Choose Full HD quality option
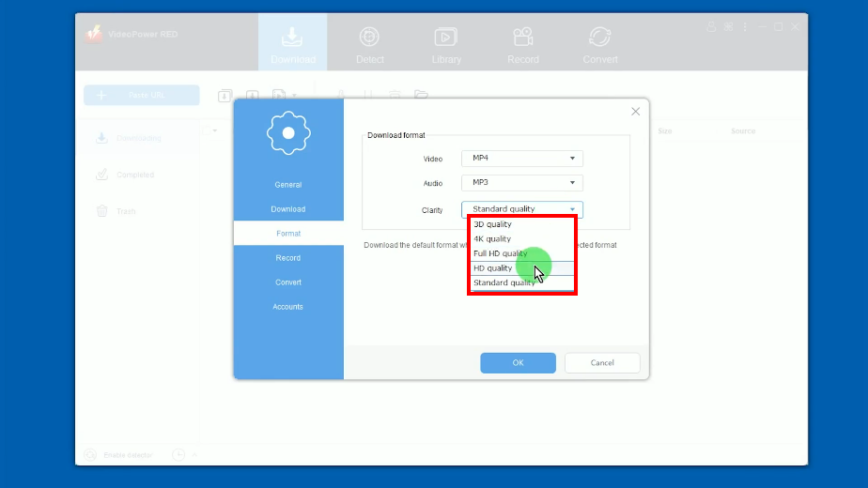 pos(522,253)
